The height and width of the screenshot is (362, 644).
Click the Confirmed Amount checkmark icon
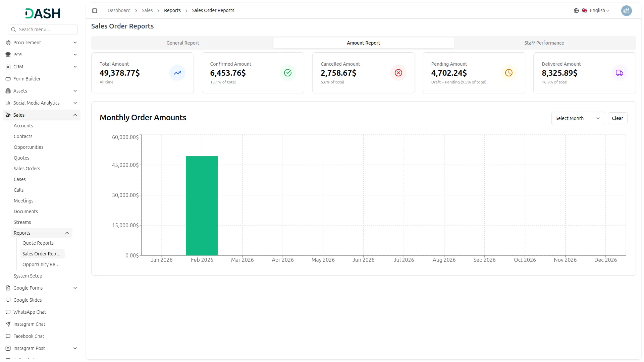point(288,73)
